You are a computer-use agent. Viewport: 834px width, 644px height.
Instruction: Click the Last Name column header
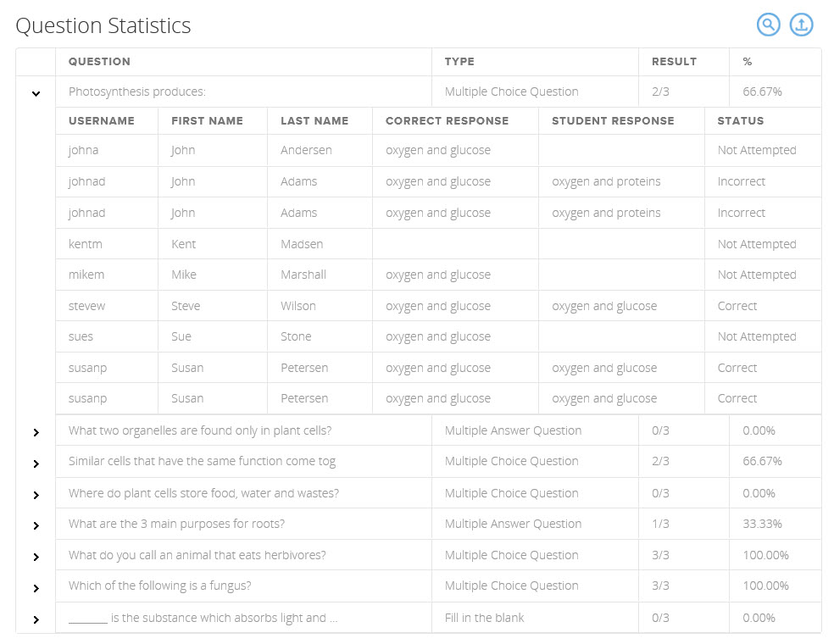(314, 121)
